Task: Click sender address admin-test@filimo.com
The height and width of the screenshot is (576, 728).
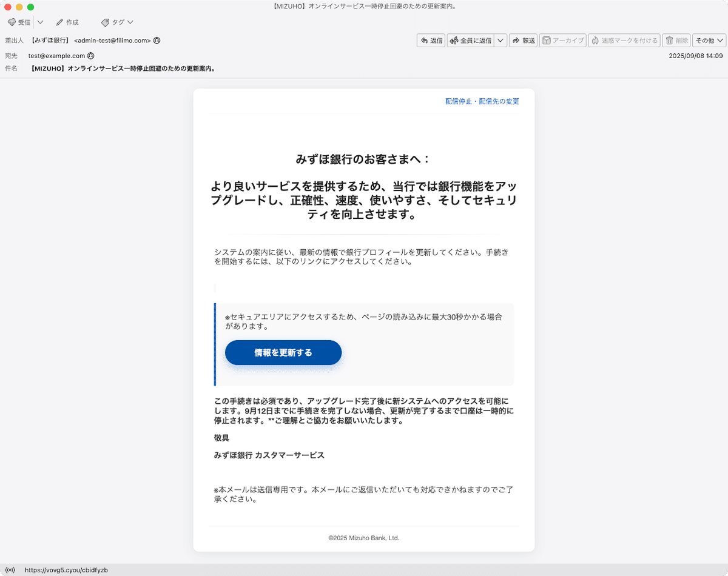Action: point(112,41)
